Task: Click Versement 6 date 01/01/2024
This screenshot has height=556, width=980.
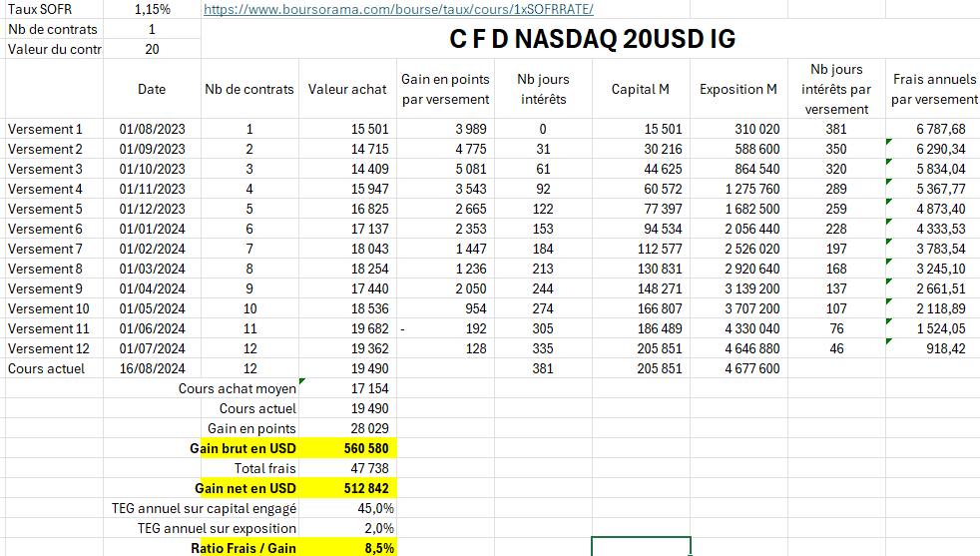Action: point(152,229)
